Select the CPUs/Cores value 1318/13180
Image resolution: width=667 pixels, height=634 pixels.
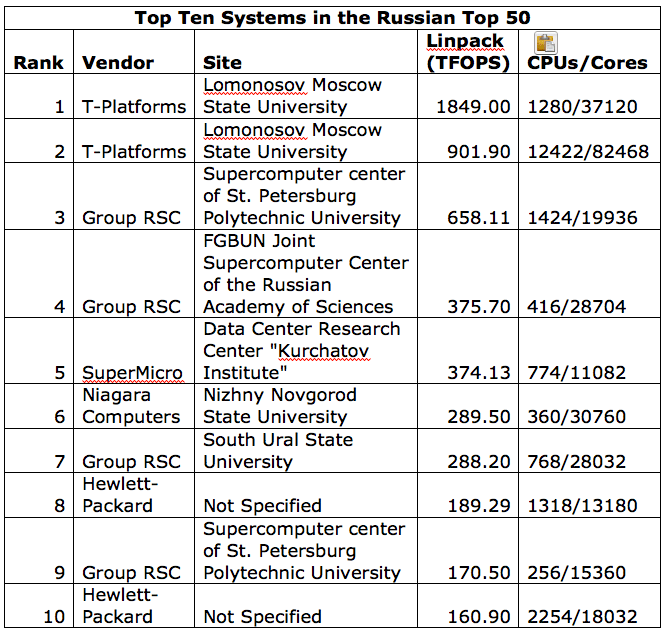click(582, 506)
